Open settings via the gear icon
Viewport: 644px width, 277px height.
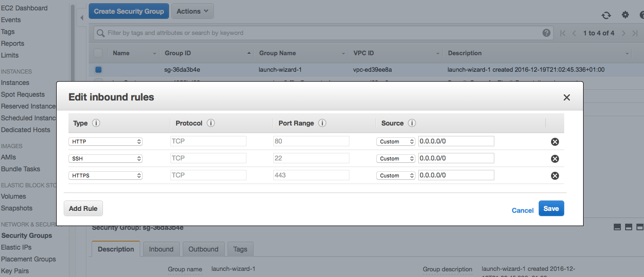(x=625, y=15)
